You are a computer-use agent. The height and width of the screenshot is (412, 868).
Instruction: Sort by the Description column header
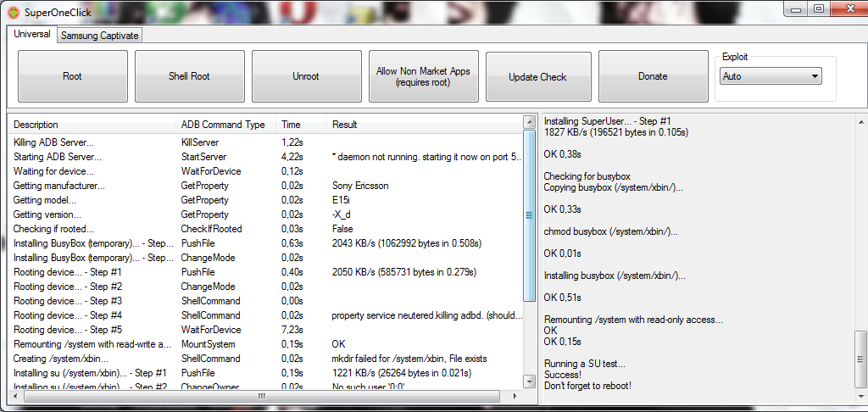[x=92, y=125]
